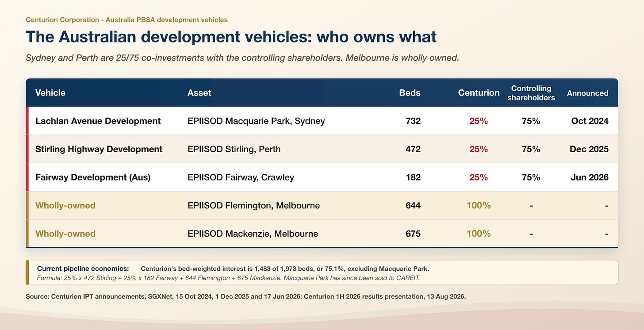Image resolution: width=644 pixels, height=330 pixels.
Task: Click the 'Centurion' column header
Action: [479, 93]
